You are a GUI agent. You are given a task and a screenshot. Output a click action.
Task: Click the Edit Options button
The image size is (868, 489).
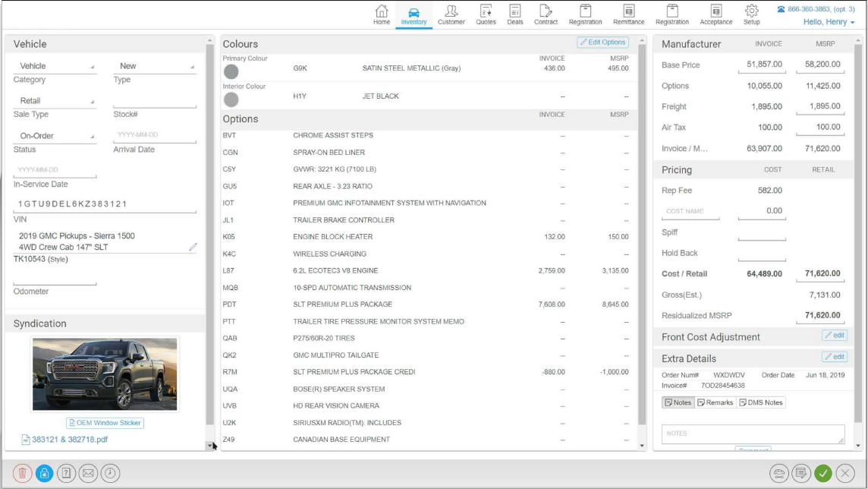pos(603,42)
